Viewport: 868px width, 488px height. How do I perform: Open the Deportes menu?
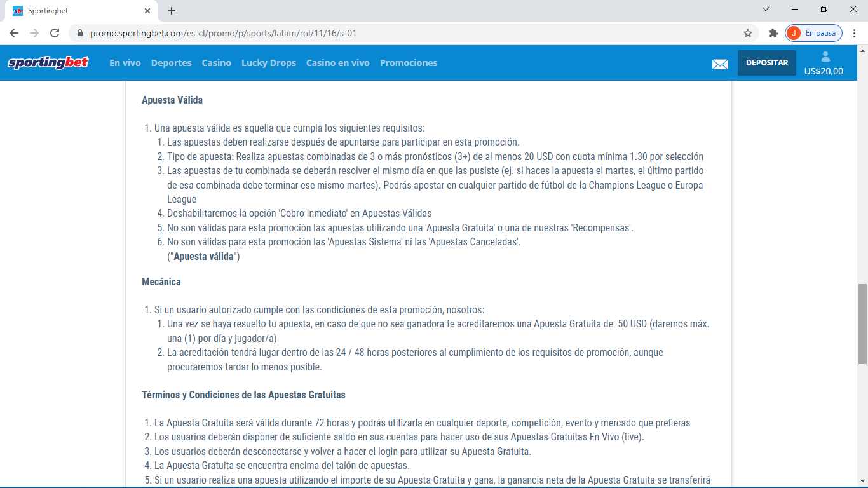(x=172, y=63)
